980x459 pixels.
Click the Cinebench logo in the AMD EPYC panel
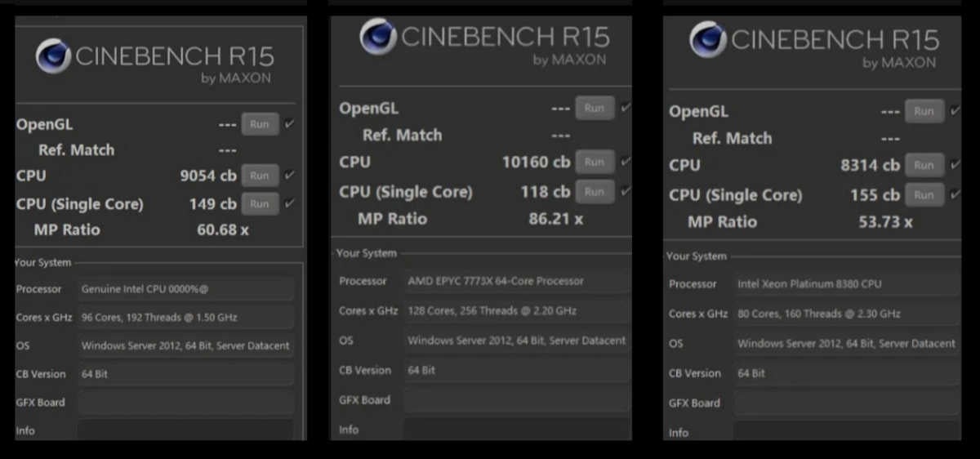tap(379, 37)
